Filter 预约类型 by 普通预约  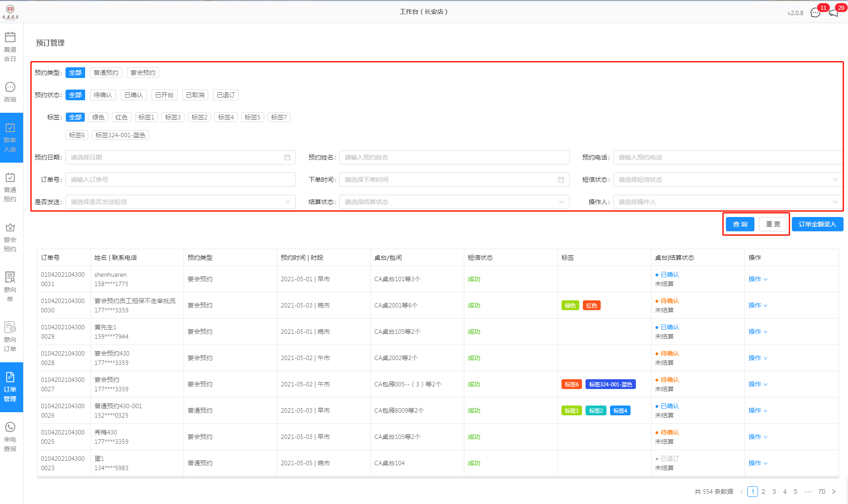[106, 73]
